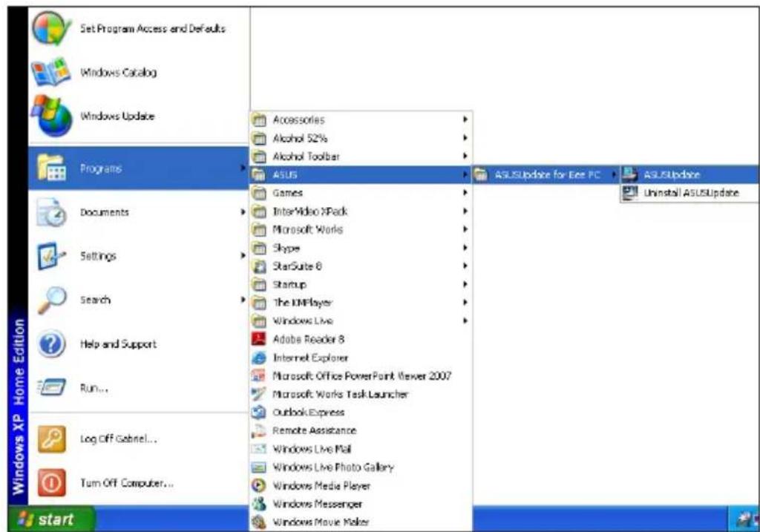
Task: Choose Log Off Gabriel
Action: (x=139, y=439)
